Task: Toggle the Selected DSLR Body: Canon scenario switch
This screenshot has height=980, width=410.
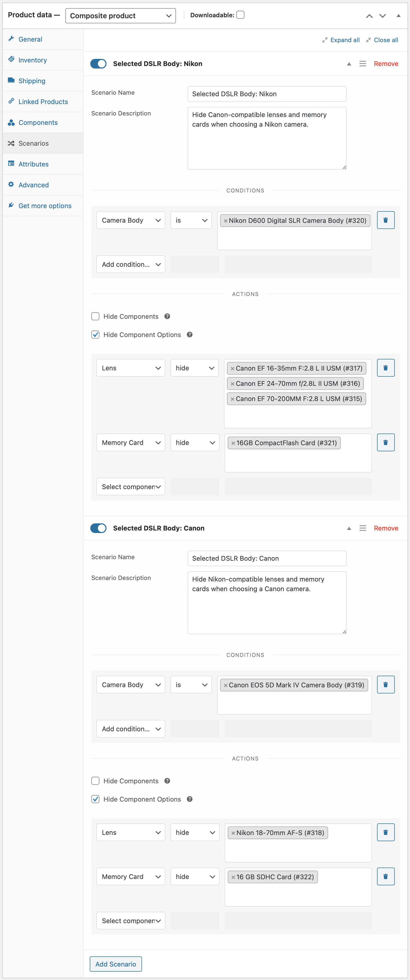Action: 98,528
